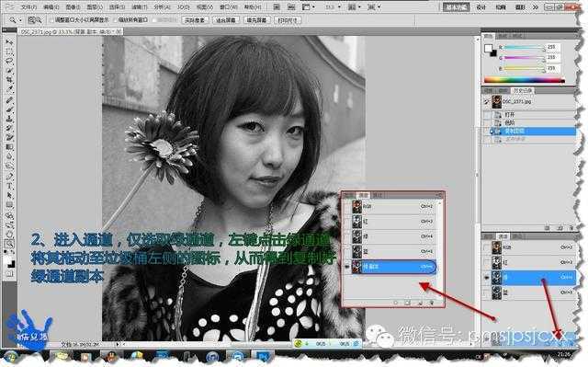Click the 打印尺寸 button

pos(288,20)
